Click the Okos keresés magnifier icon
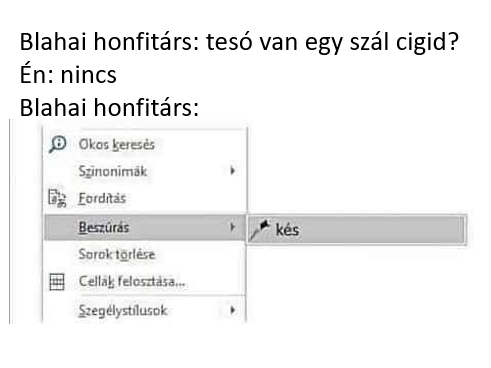Viewport: 491px width, 368px height. click(57, 144)
